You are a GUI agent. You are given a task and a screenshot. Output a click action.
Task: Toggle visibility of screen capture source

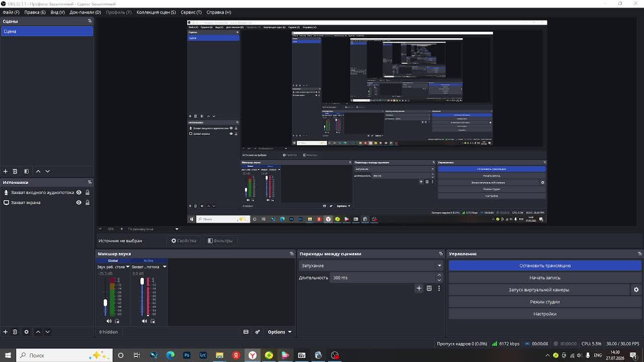(78, 203)
